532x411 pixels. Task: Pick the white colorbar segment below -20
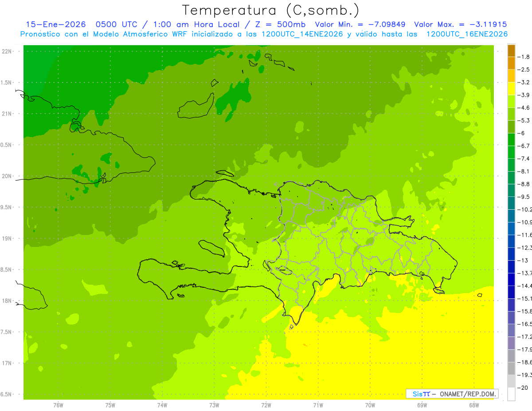pos(511,394)
